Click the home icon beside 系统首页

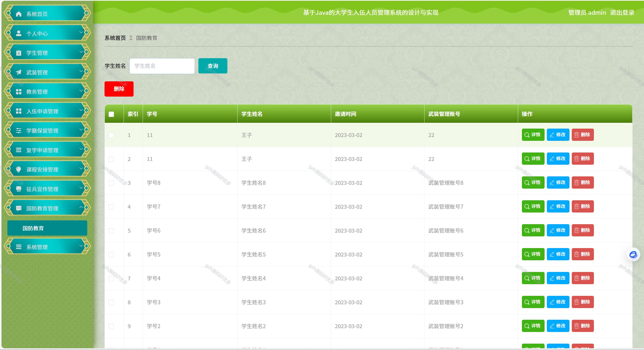pos(19,14)
